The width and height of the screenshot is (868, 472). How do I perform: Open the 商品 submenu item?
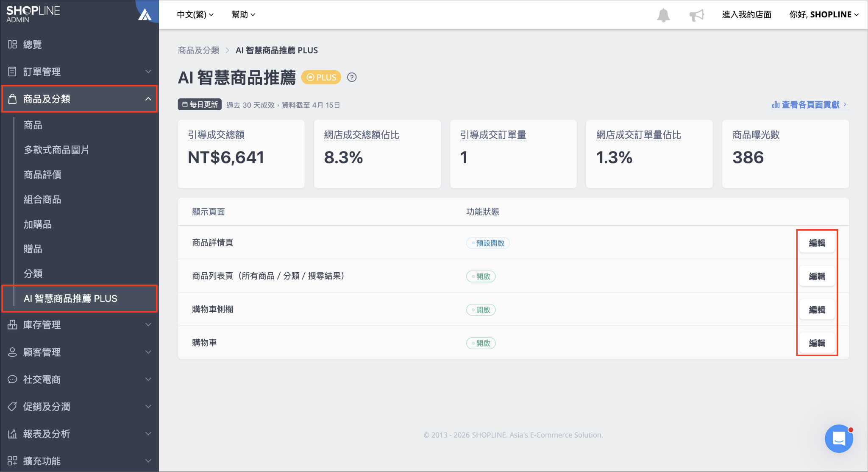point(33,125)
